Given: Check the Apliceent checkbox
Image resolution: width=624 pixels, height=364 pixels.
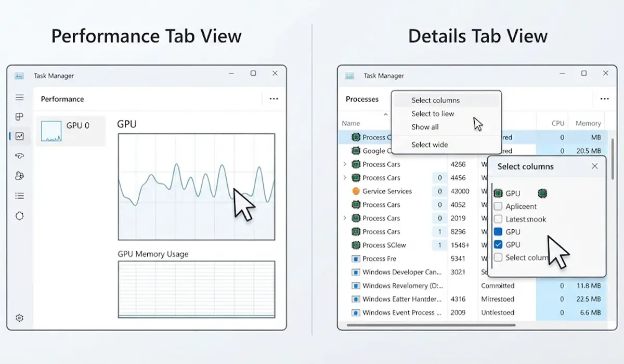Looking at the screenshot, I should [498, 206].
